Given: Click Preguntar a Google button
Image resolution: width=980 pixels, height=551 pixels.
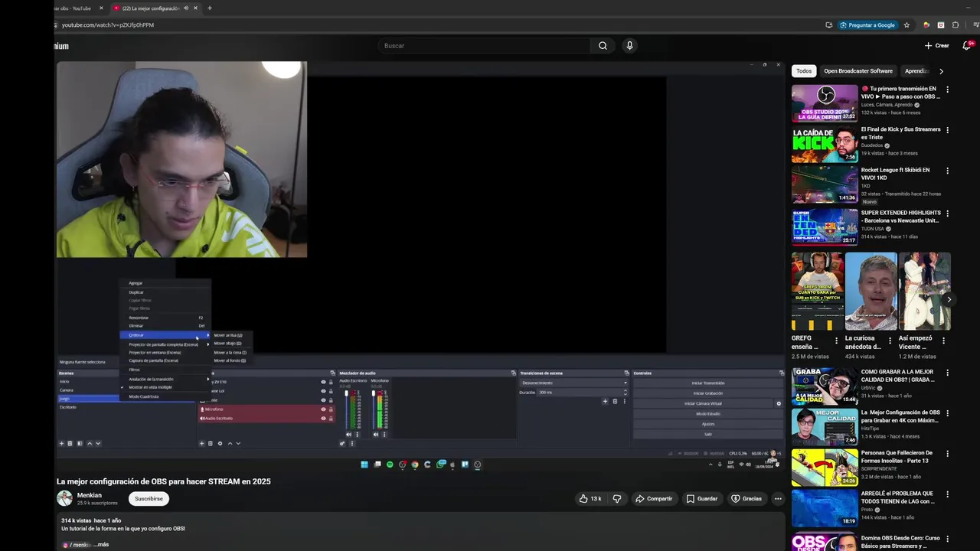Looking at the screenshot, I should (867, 25).
